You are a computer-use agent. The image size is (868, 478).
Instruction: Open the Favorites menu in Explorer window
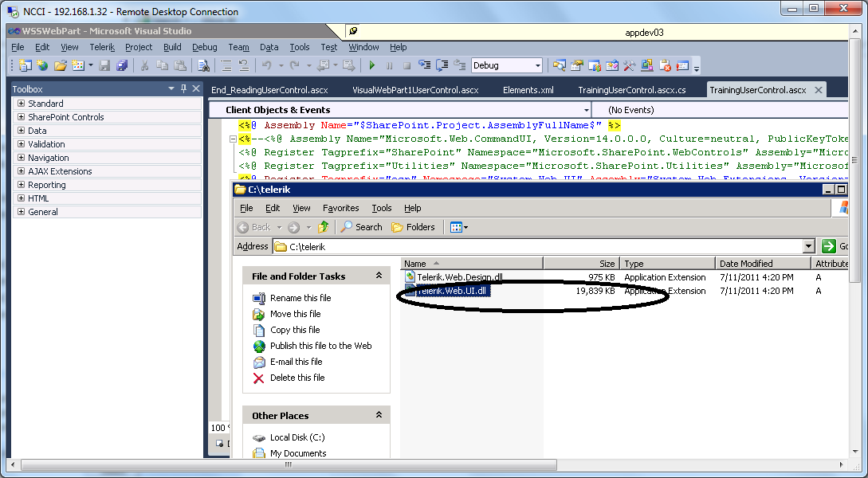tap(341, 208)
